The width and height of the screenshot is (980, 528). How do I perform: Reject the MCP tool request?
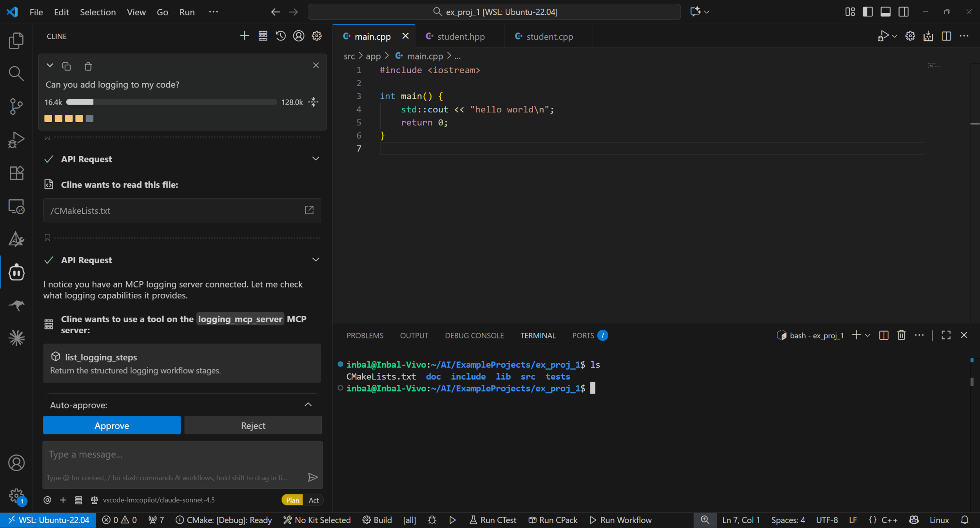pyautogui.click(x=253, y=425)
